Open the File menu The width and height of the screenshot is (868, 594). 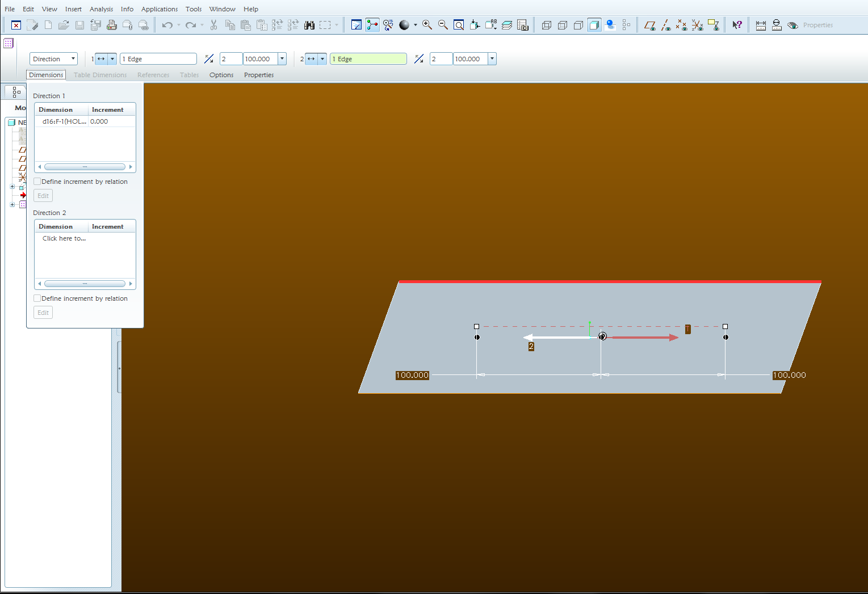point(10,9)
